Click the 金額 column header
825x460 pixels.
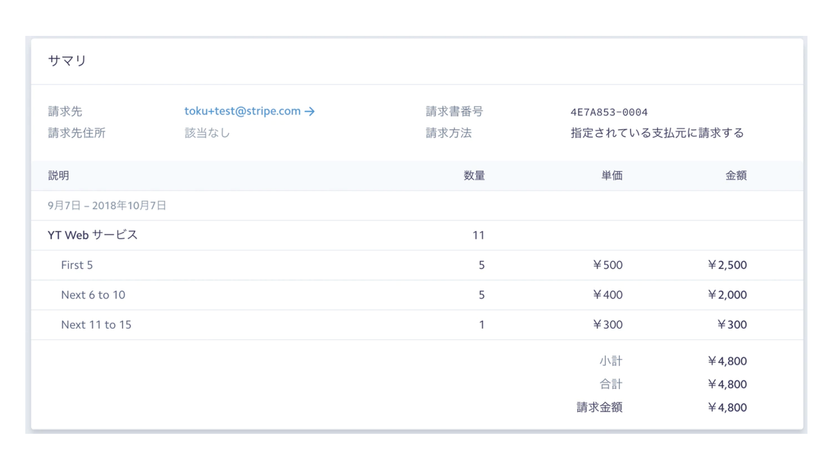pos(735,176)
